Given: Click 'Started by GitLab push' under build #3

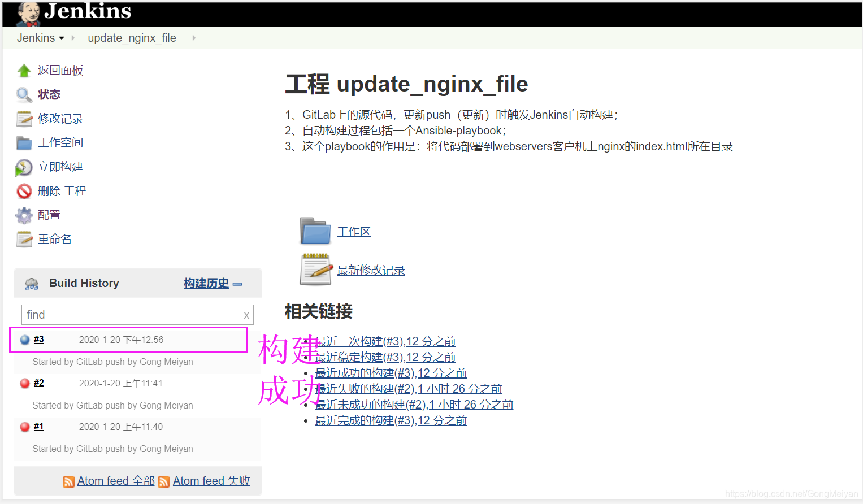Looking at the screenshot, I should (x=112, y=362).
